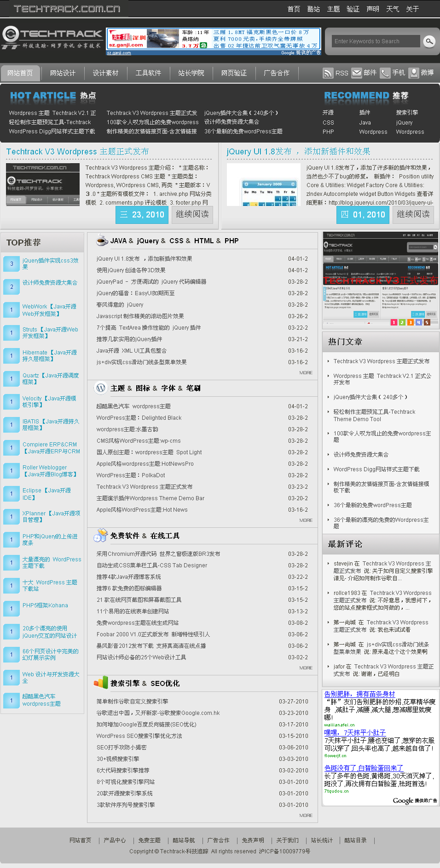Select slide 3 in the sidebar slideshow
The width and height of the screenshot is (440, 868).
410,323
